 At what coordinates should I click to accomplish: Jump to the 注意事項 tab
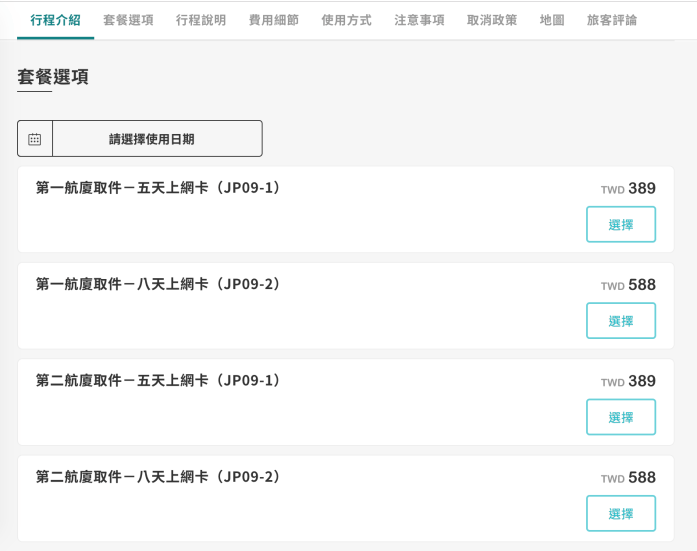click(419, 20)
